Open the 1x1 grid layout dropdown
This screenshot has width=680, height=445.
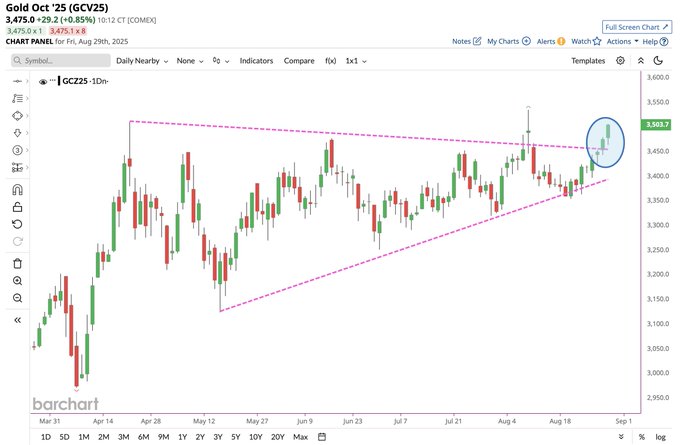(x=356, y=61)
